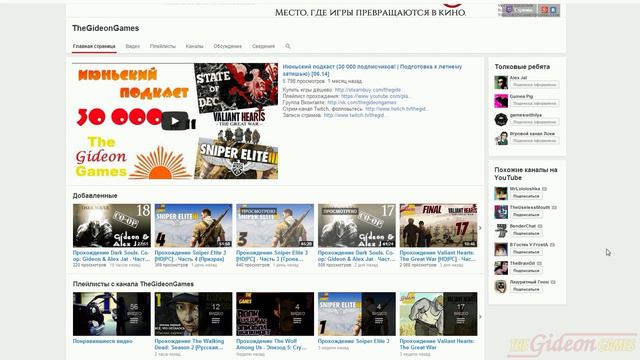
Task: Click the Добавленные section heading
Action: tap(95, 196)
